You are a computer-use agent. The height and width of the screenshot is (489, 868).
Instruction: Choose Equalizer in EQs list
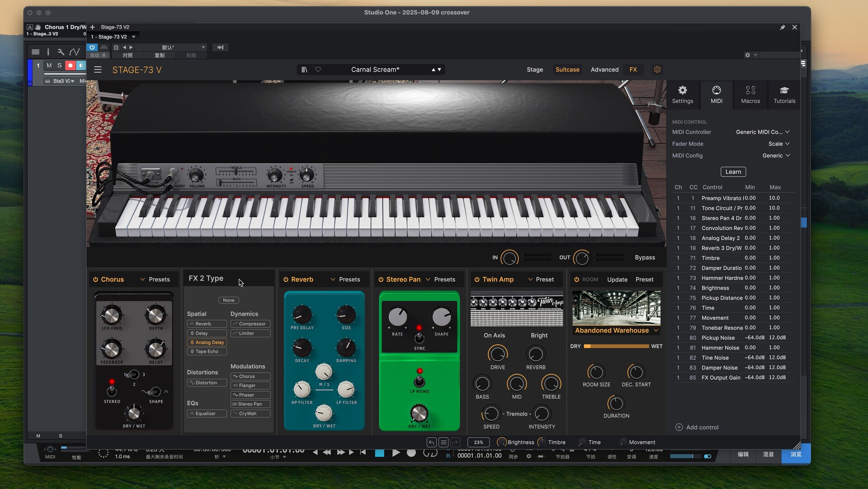207,413
